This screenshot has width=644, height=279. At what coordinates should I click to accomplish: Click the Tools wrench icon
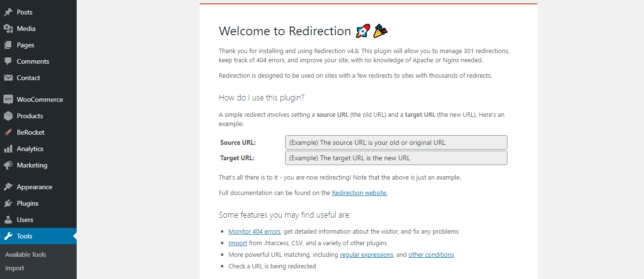tap(8, 236)
